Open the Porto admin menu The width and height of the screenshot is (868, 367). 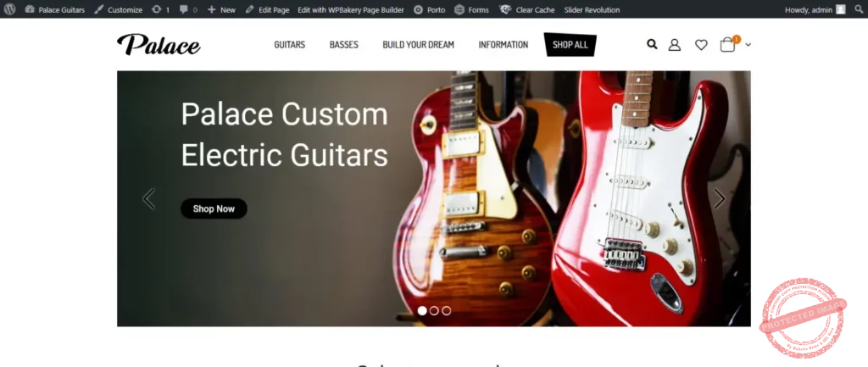point(430,9)
